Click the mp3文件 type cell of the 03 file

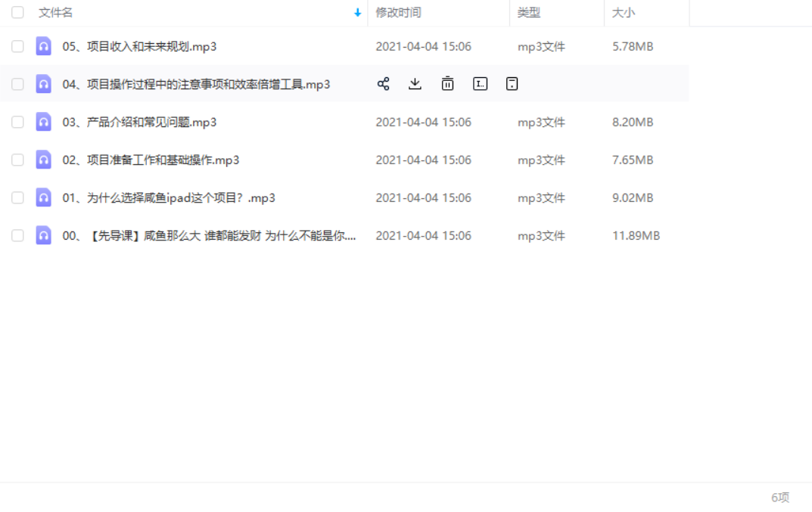(541, 123)
